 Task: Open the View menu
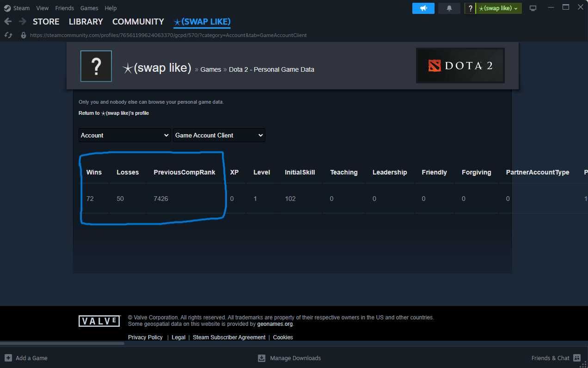[43, 8]
